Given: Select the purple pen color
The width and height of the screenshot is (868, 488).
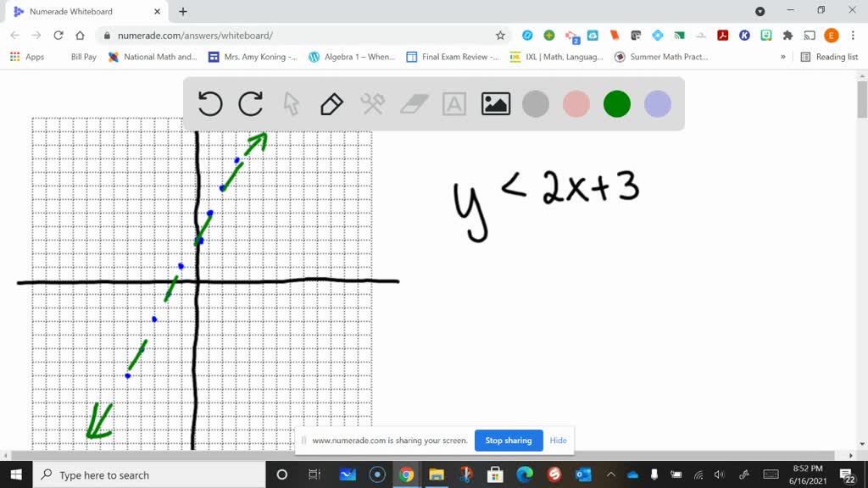Looking at the screenshot, I should [x=657, y=103].
